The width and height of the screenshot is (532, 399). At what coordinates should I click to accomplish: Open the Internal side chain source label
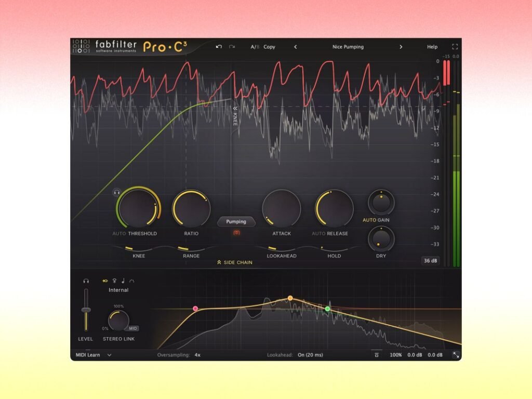pos(118,290)
